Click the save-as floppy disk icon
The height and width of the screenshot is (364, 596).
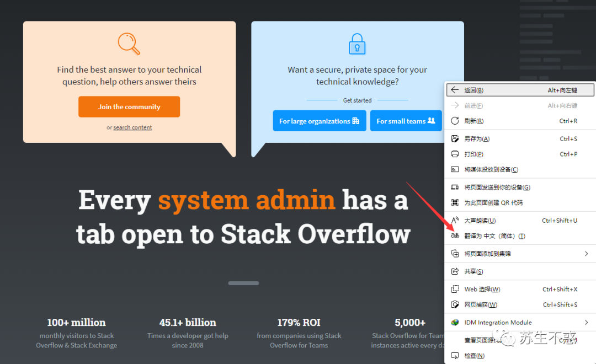(x=455, y=138)
